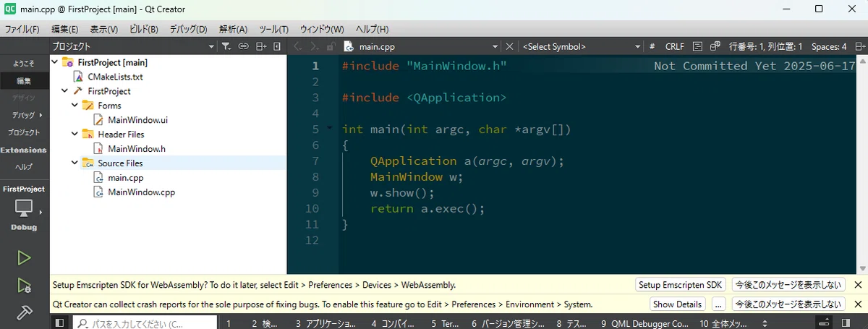
Task: Click the filter tree funnel icon
Action: [226, 46]
